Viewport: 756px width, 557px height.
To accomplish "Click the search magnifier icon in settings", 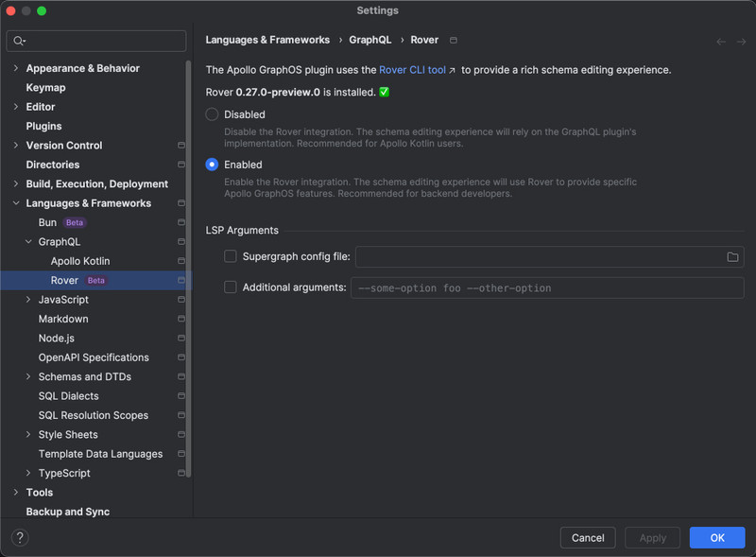I will pyautogui.click(x=19, y=41).
